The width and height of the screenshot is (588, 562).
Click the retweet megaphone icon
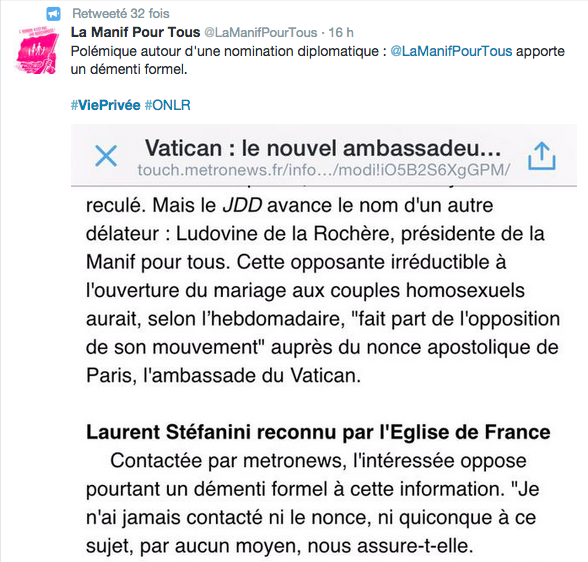(53, 14)
